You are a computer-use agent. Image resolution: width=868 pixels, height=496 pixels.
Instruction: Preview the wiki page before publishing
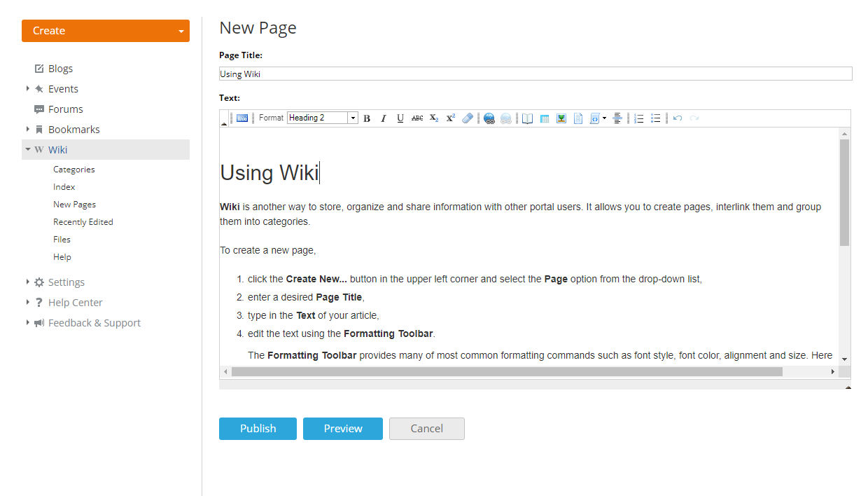(x=342, y=428)
